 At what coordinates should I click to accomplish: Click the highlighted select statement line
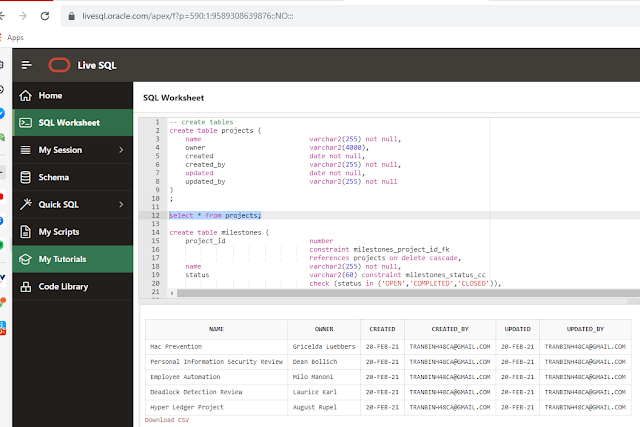pos(215,215)
